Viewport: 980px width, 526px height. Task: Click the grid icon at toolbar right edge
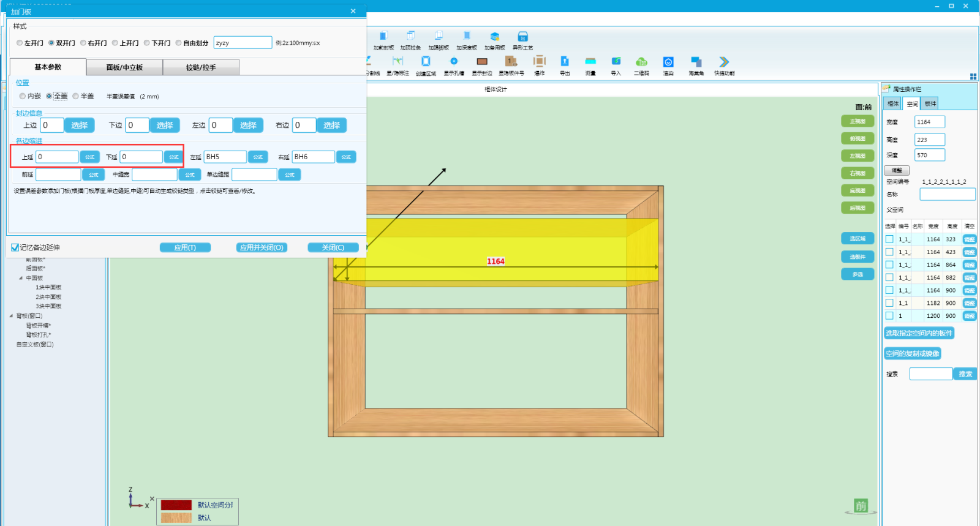coord(973,77)
